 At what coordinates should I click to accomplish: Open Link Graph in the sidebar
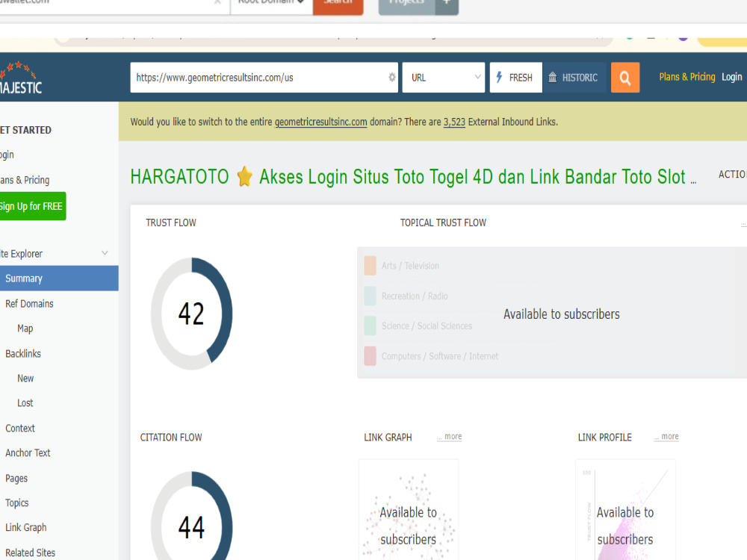[25, 528]
